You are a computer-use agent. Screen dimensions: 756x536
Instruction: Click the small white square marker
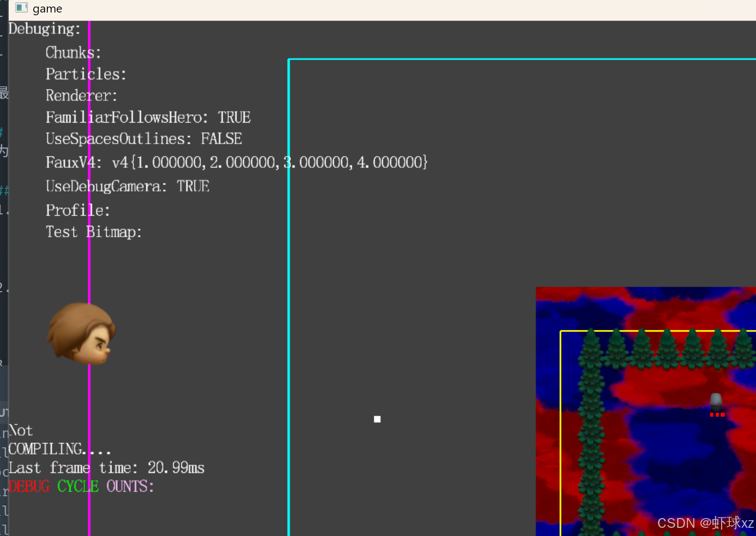point(377,419)
